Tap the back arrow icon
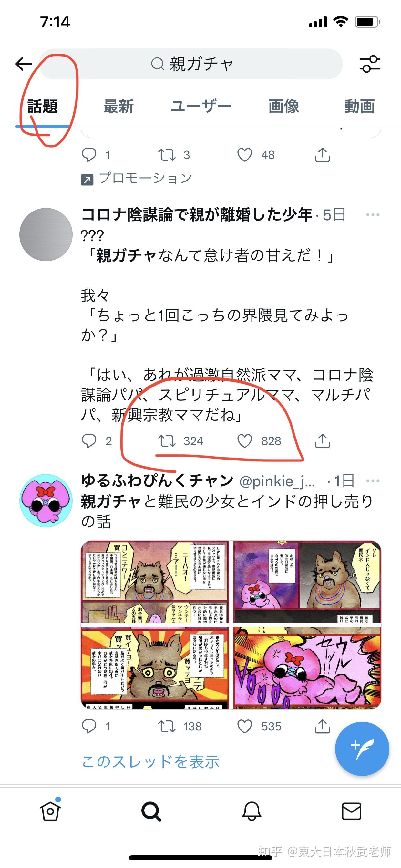This screenshot has height=868, width=401. (x=24, y=64)
